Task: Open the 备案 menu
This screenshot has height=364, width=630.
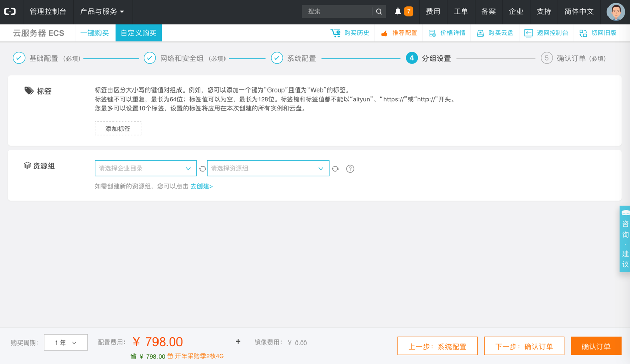Action: [x=488, y=11]
